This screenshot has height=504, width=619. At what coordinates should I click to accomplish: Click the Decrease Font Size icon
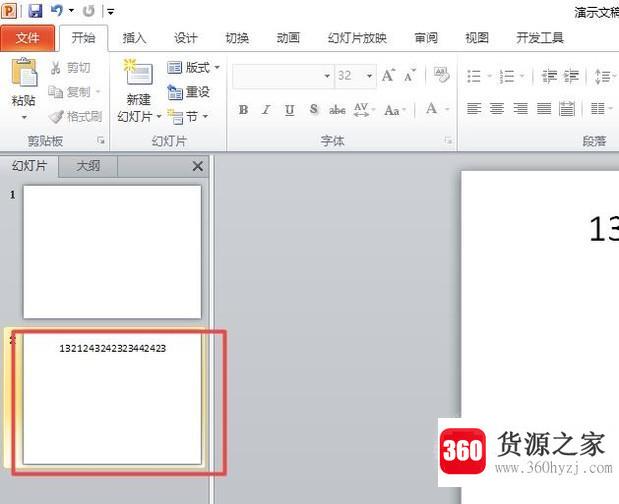coord(410,75)
